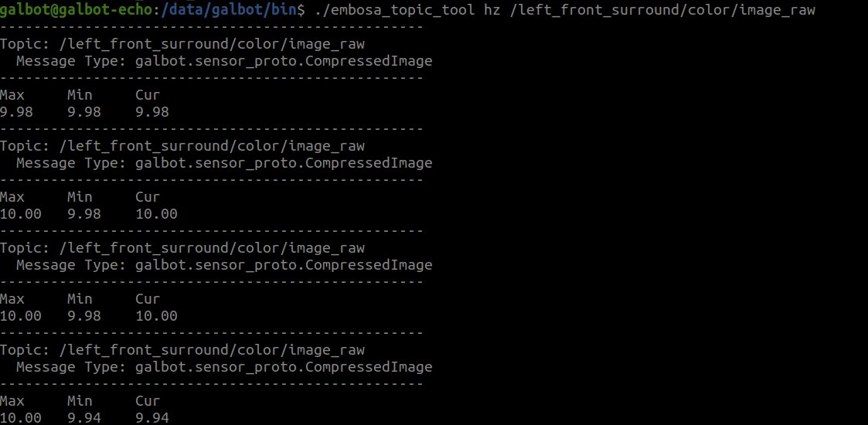The image size is (868, 425).
Task: Click the second block's Min value 9.98
Action: point(84,214)
